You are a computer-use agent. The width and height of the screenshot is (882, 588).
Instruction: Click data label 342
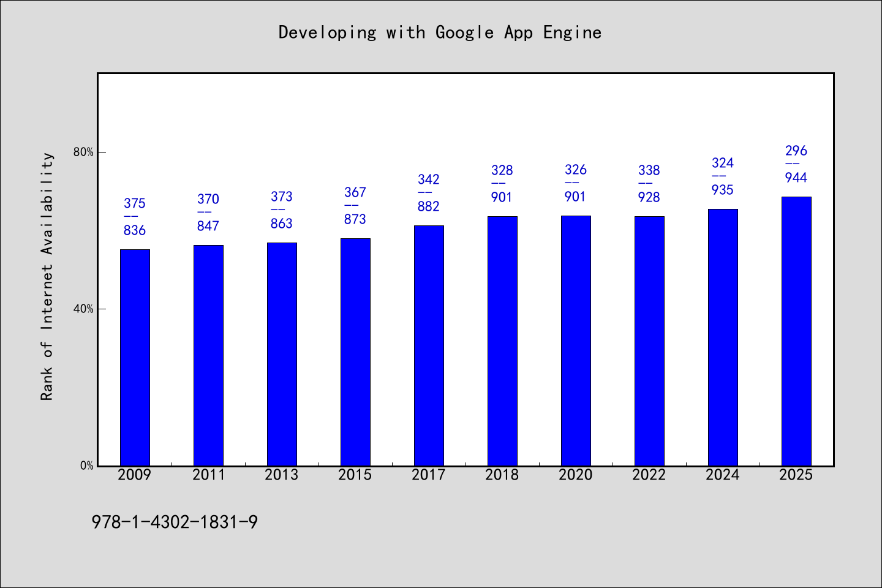(429, 179)
